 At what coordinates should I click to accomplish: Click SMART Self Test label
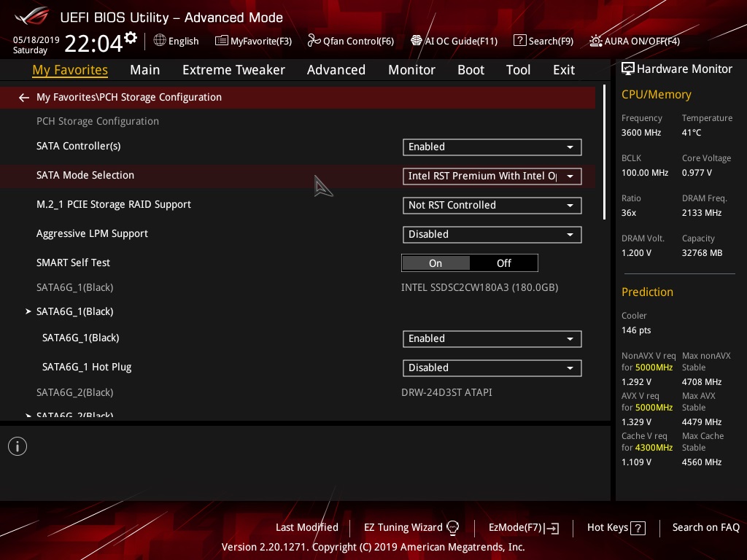pyautogui.click(x=73, y=262)
